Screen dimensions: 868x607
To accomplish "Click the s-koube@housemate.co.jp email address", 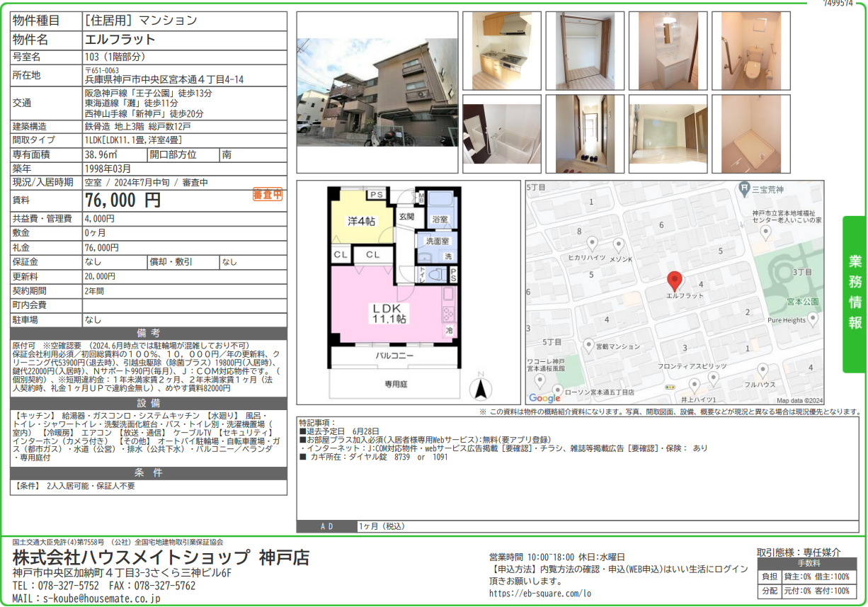I will pyautogui.click(x=102, y=599).
